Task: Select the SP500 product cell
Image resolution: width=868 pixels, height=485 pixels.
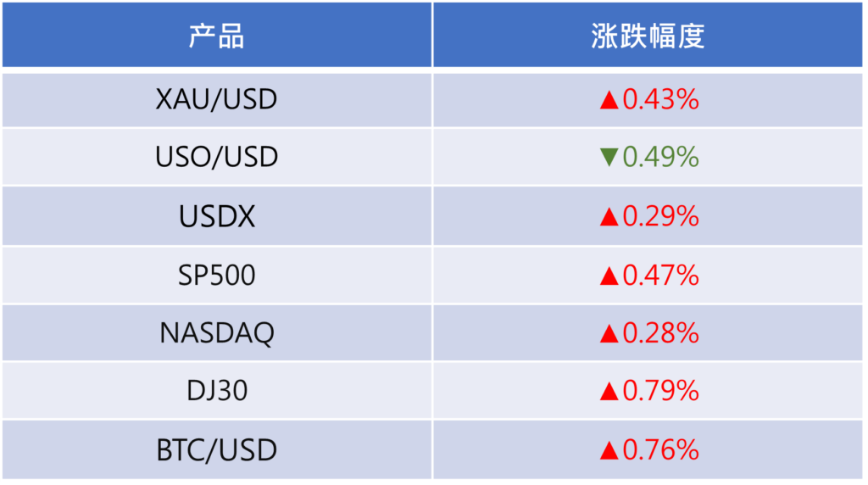Action: coord(217,276)
